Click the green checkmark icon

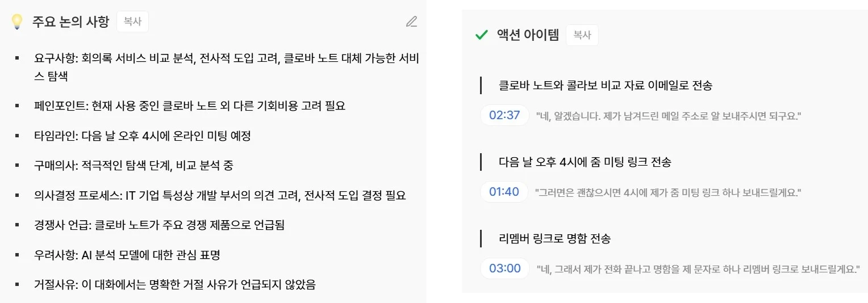[x=481, y=35]
